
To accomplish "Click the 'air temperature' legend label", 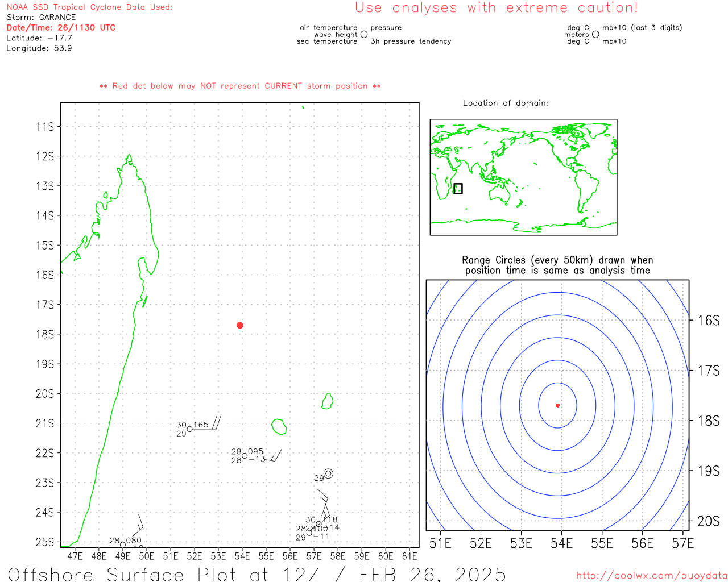I will [x=329, y=28].
